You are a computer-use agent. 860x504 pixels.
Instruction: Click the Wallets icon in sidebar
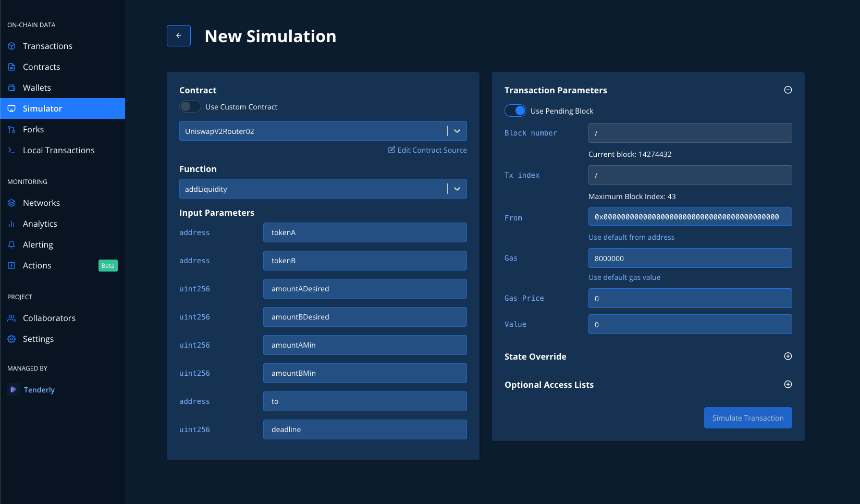[11, 88]
